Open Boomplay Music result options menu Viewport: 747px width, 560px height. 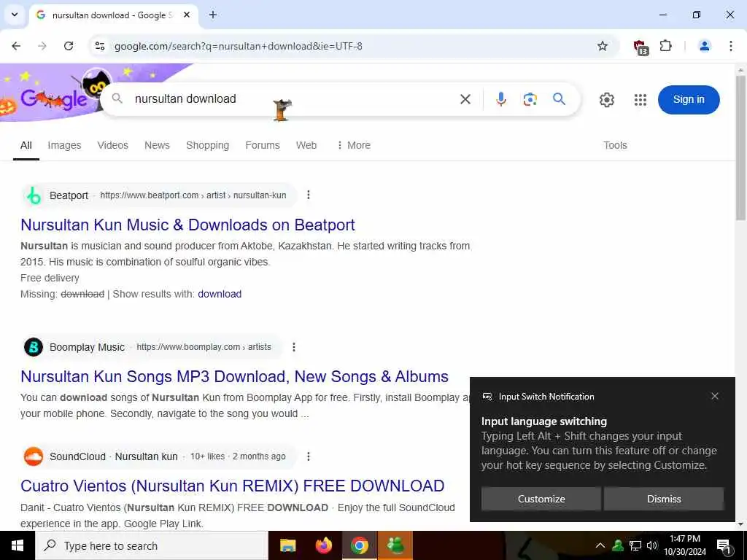294,347
